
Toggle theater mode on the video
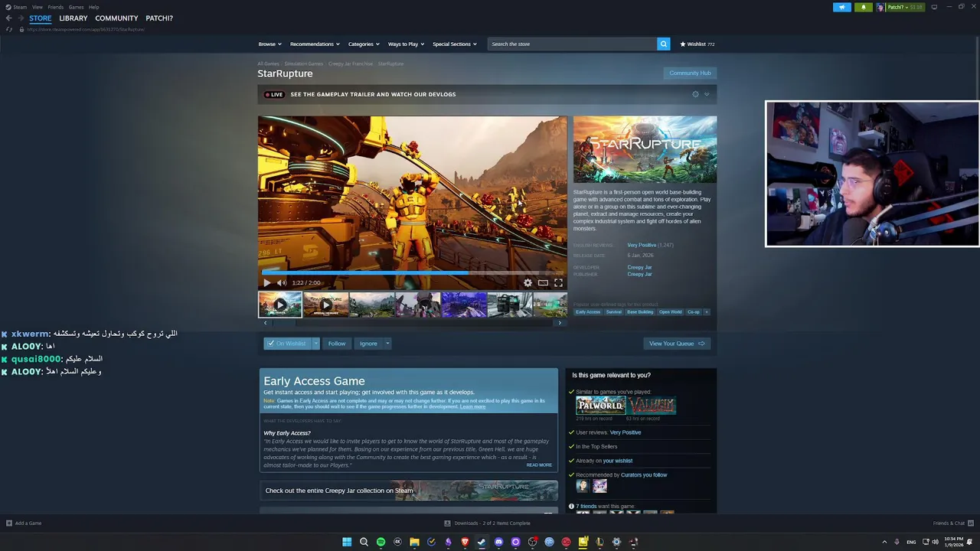[x=543, y=282]
